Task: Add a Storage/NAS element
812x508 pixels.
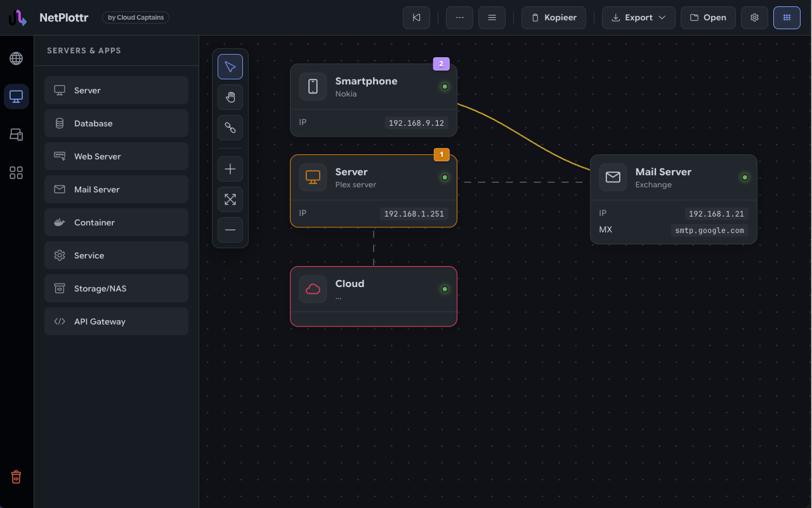Action: 116,288
